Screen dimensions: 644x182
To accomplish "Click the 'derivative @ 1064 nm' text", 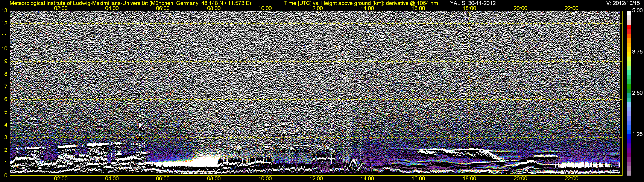I will 412,3.
